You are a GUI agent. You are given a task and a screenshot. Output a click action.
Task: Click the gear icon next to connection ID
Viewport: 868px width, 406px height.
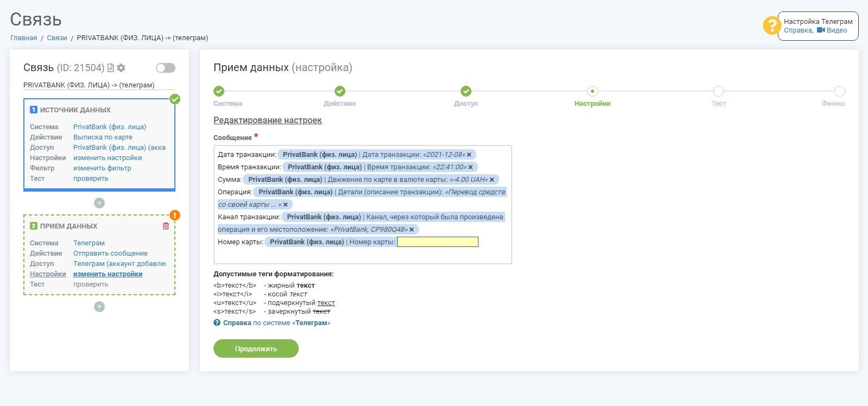click(121, 68)
